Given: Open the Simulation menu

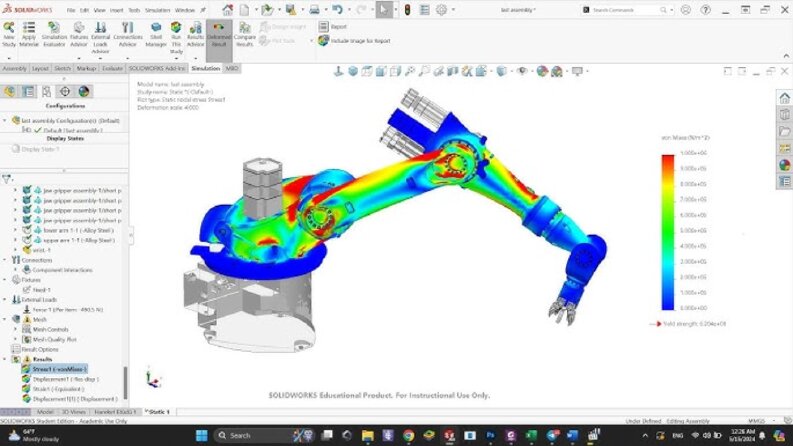Looking at the screenshot, I should (157, 10).
